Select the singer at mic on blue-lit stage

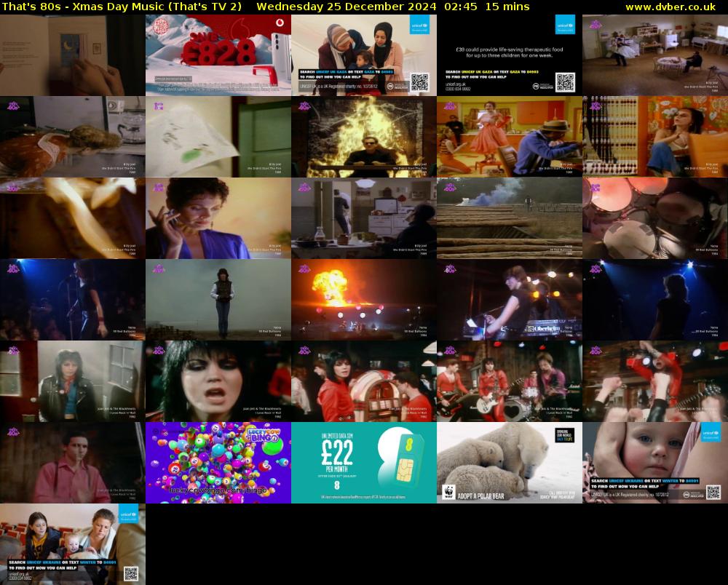(x=72, y=300)
